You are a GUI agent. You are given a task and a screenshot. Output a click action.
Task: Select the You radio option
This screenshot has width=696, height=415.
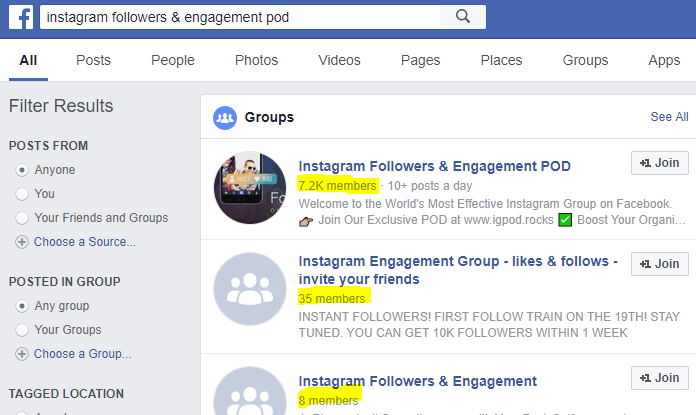(22, 194)
